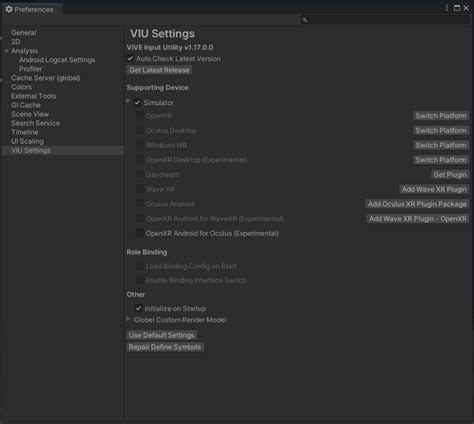Open the window options kebab menu
Viewport: 474px width, 424px height.
coord(447,8)
